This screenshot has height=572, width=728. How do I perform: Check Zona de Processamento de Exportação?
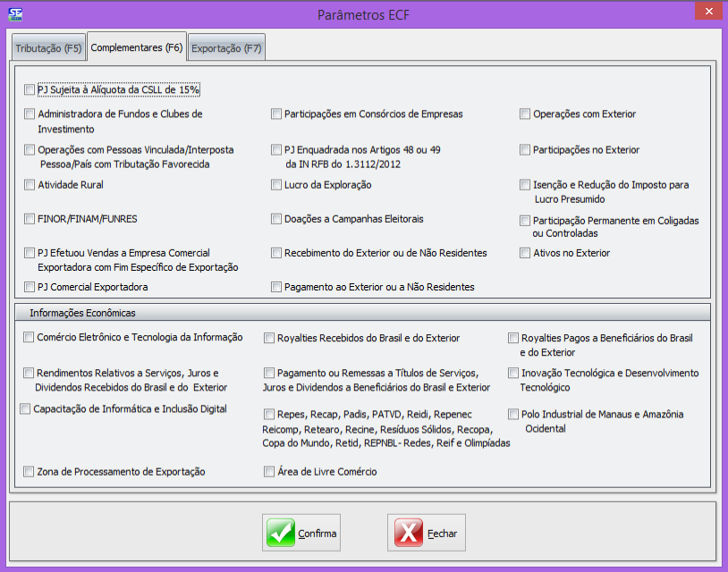30,471
